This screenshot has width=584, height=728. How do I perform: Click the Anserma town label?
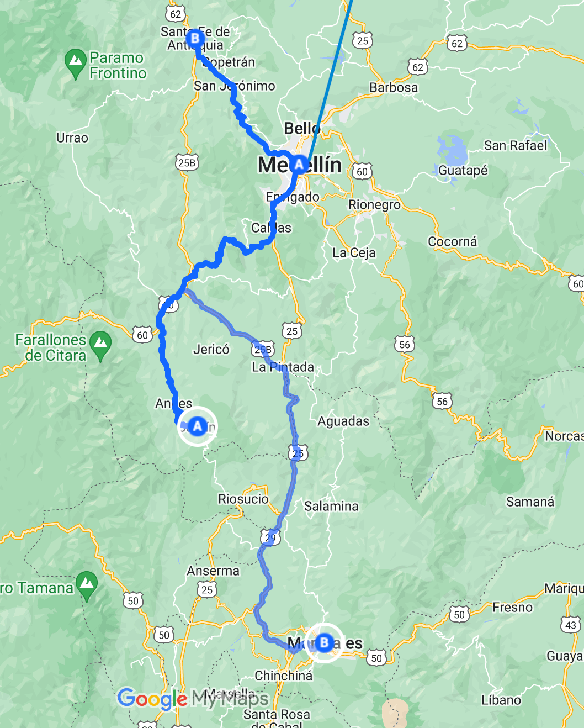tap(213, 571)
